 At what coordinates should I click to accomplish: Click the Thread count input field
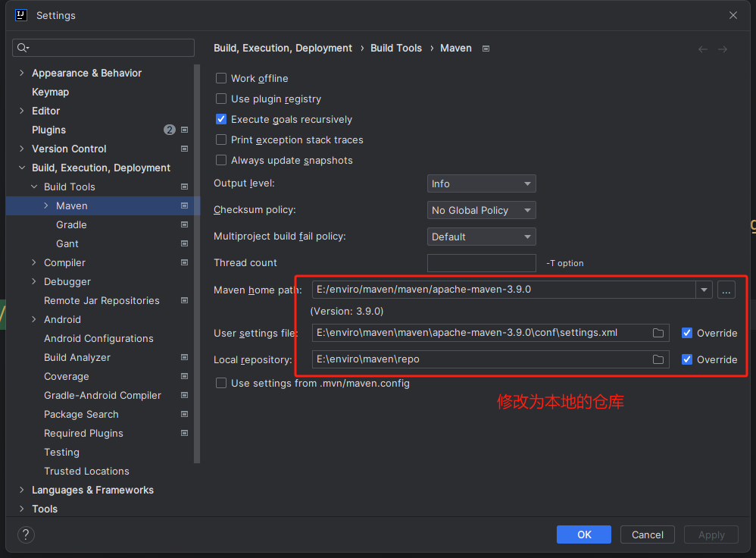click(481, 263)
